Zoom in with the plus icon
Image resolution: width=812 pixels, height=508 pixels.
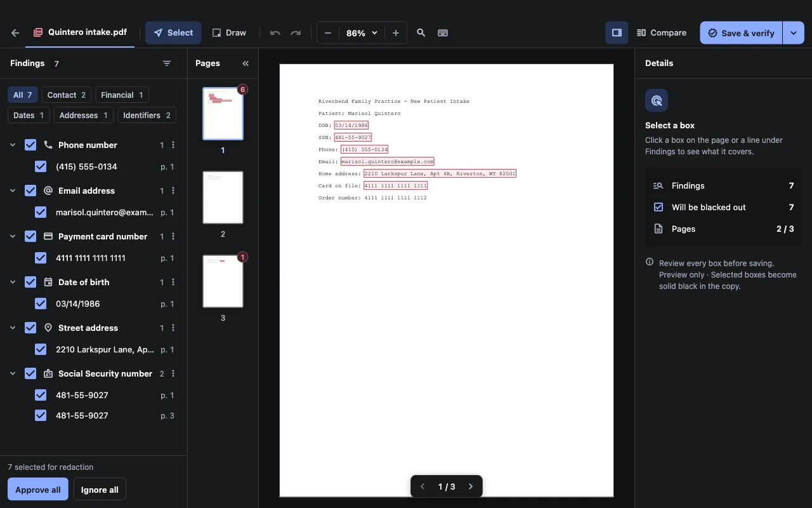coord(396,33)
